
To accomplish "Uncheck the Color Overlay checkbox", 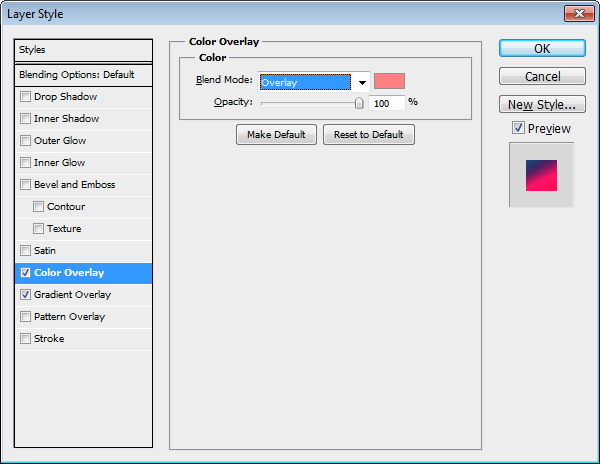I will click(x=25, y=273).
